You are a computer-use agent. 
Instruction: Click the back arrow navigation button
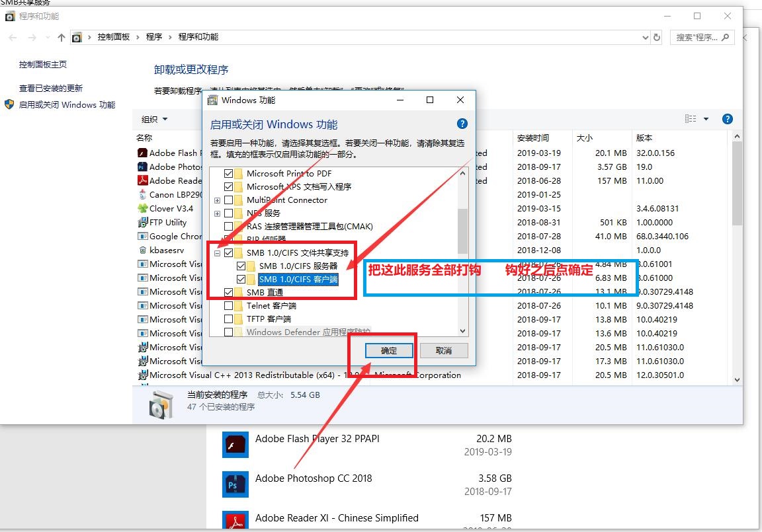pyautogui.click(x=13, y=38)
